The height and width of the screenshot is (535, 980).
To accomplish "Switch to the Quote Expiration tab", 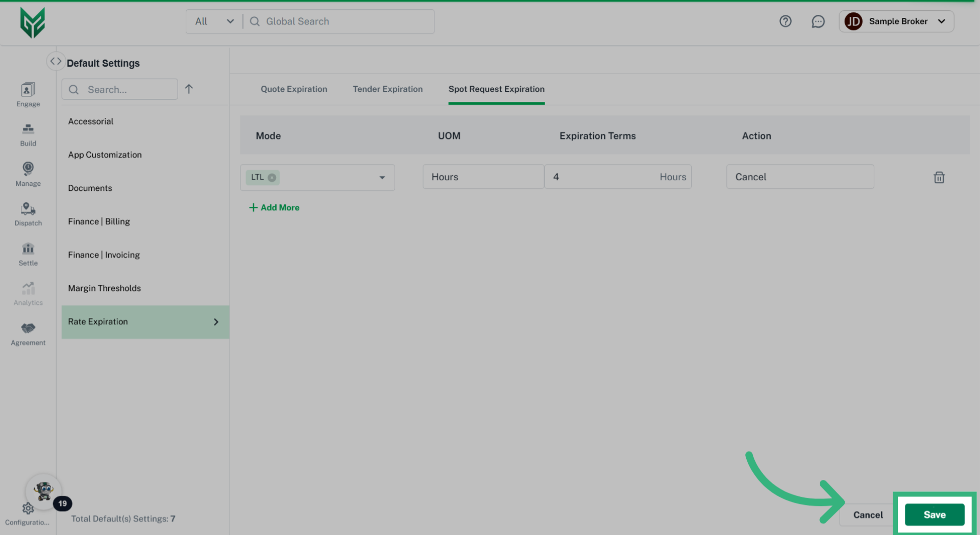I will [x=294, y=89].
